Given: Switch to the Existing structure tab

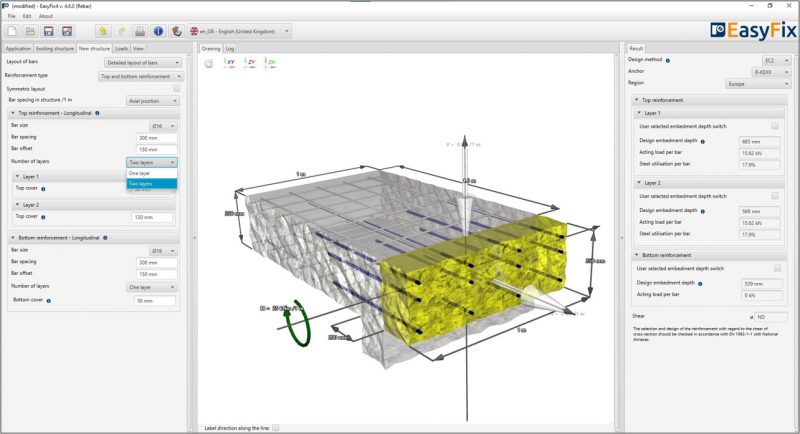Looking at the screenshot, I should 55,48.
